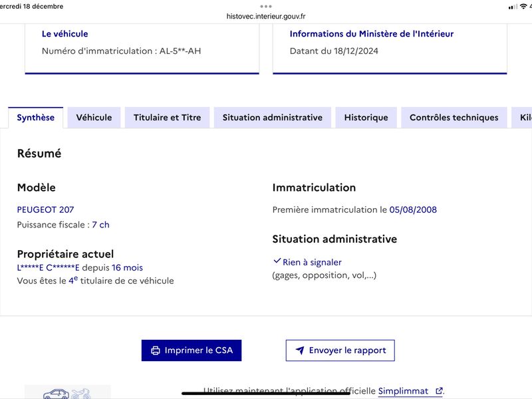Click the Le véhicule card heading
532x399 pixels.
65,34
